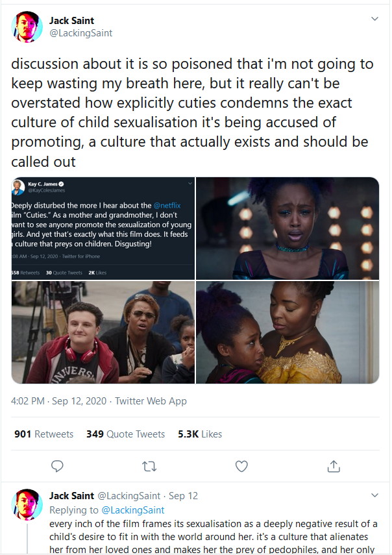This screenshot has height=555, width=392.
Task: Click the Sep 12 date on reply tweet
Action: coord(183,496)
